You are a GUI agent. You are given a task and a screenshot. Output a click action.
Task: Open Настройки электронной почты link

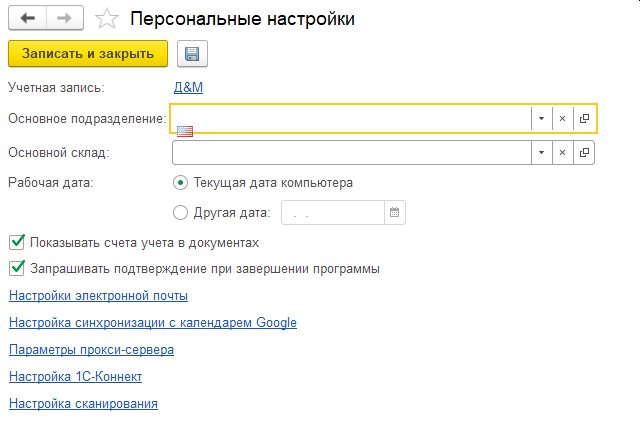[98, 295]
